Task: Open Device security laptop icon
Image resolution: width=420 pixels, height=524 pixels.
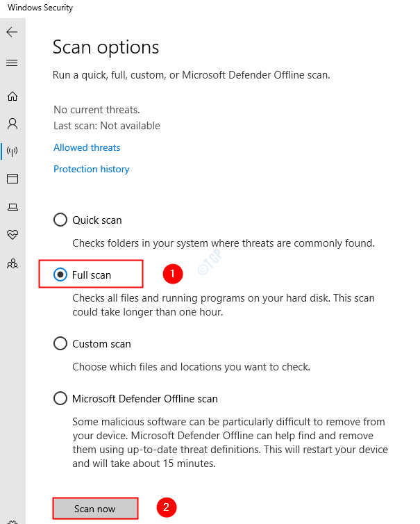Action: point(12,207)
